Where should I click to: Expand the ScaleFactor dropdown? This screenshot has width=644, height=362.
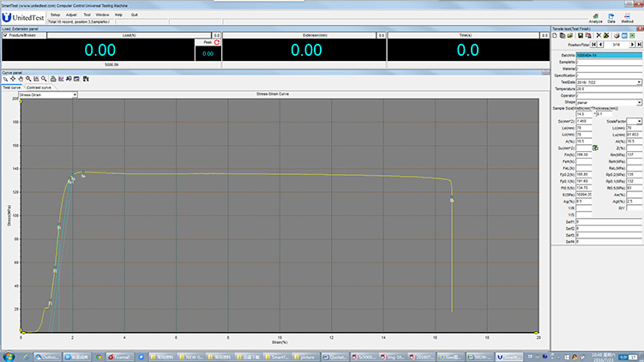640,121
